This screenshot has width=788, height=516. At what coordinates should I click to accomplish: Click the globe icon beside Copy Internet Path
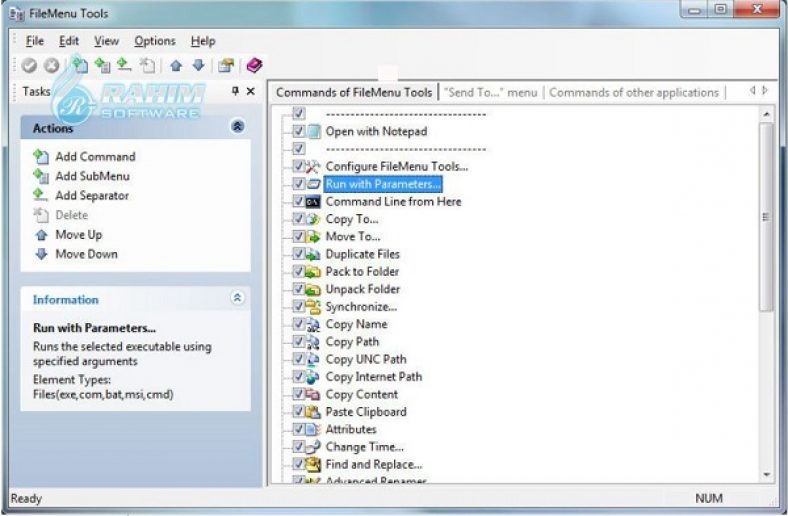pyautogui.click(x=314, y=377)
